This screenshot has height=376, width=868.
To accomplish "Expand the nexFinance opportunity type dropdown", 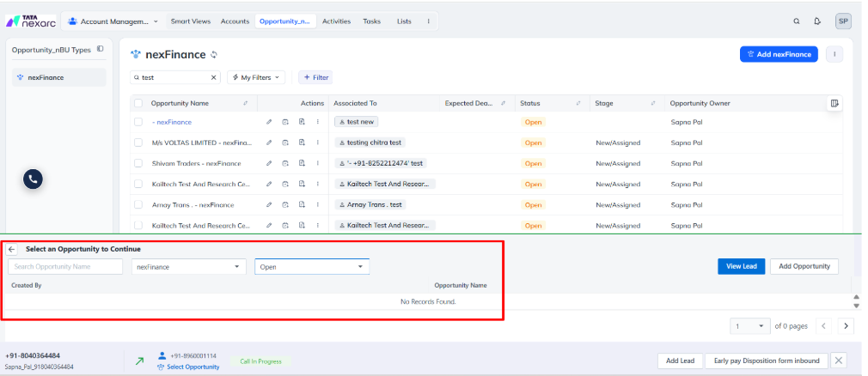I will (188, 267).
